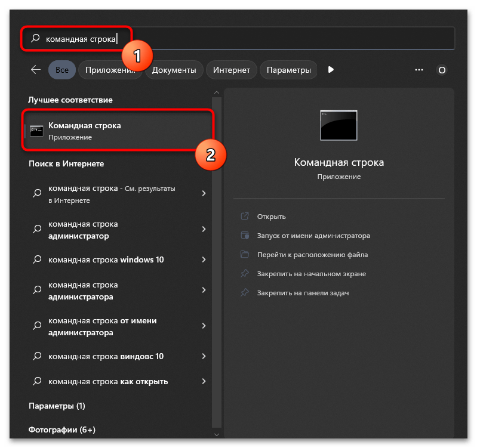Choose Запуск от имени администратора

coord(313,236)
